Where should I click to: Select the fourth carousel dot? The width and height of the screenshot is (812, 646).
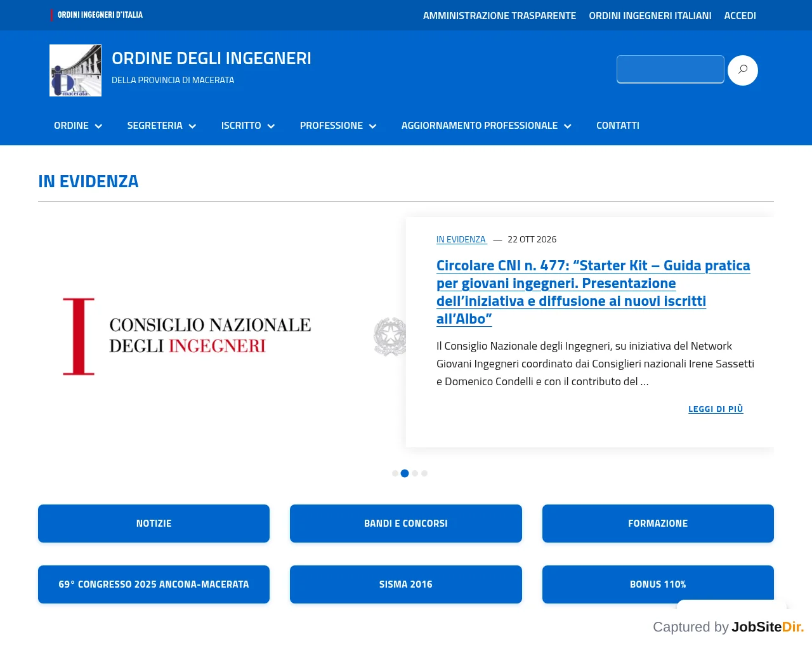click(424, 473)
